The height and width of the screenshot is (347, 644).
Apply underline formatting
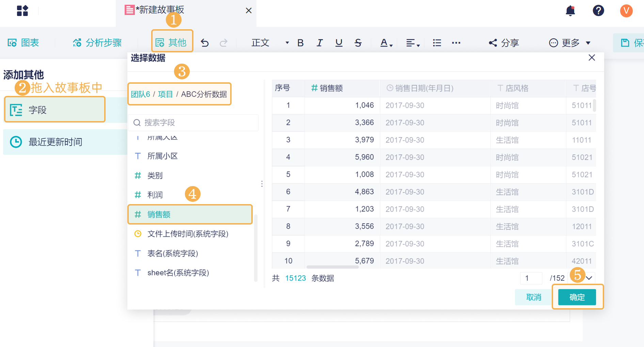coord(339,43)
